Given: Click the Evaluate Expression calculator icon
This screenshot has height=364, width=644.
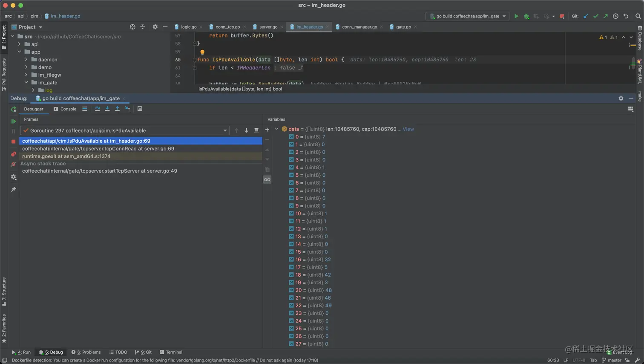Looking at the screenshot, I should 140,109.
